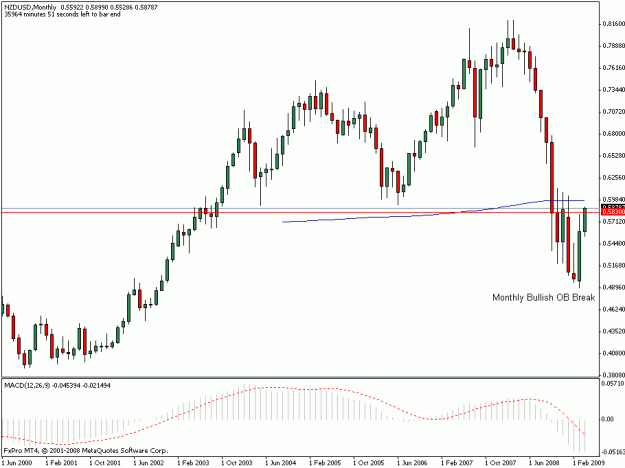
Task: Click the 0.5440 price axis label
Action: pos(613,243)
